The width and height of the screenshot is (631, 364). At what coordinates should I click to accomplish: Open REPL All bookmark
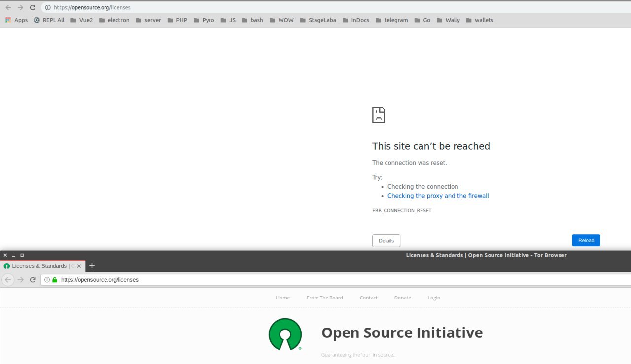pyautogui.click(x=49, y=20)
